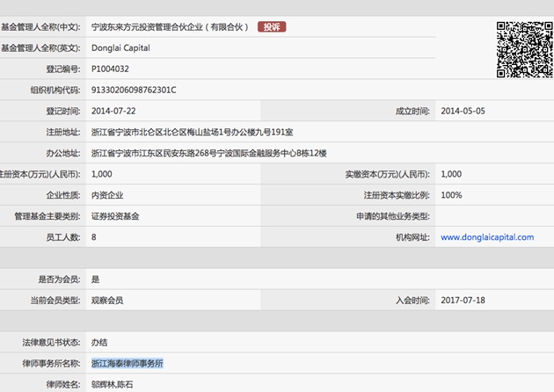This screenshot has height=392, width=554.
Task: Click the establishment date 2014-05-05
Action: pos(463,111)
